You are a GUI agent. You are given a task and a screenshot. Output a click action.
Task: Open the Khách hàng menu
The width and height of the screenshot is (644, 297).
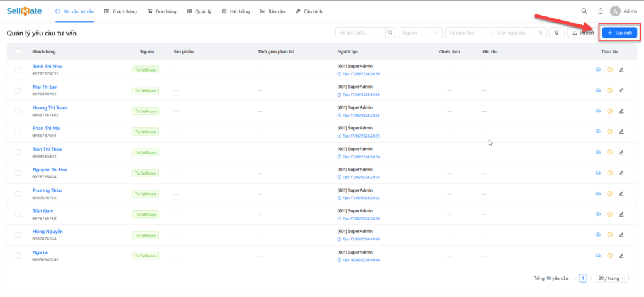click(121, 11)
